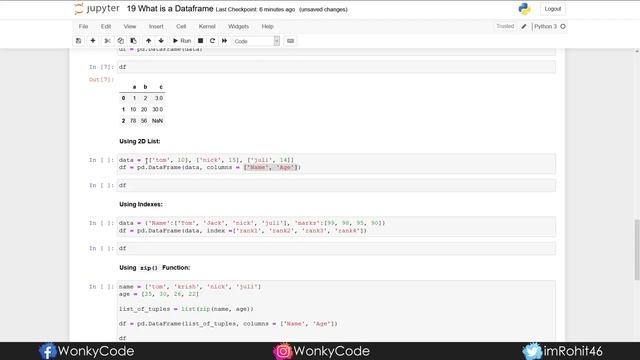Click 'Last Checkpoint: 6 minutes ago' text

pos(255,9)
